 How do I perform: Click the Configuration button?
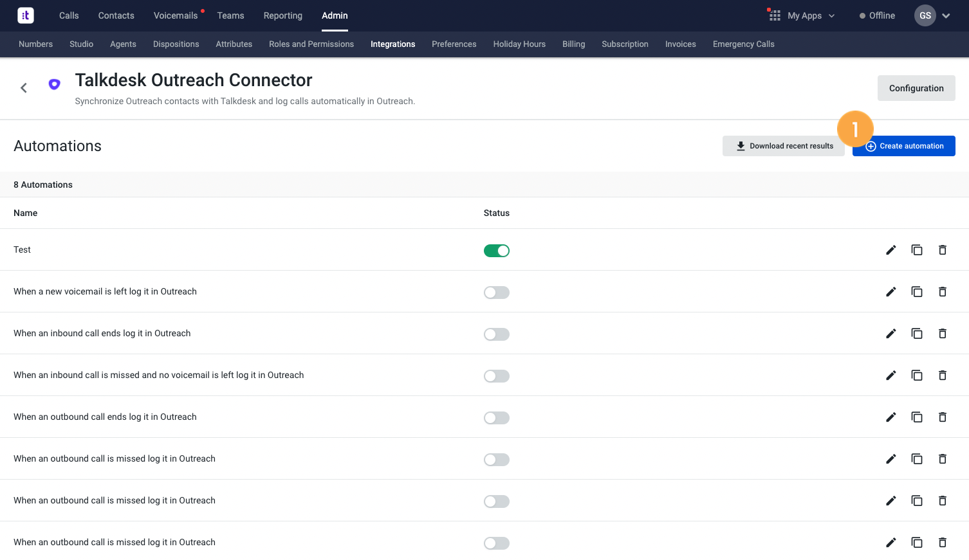point(916,88)
